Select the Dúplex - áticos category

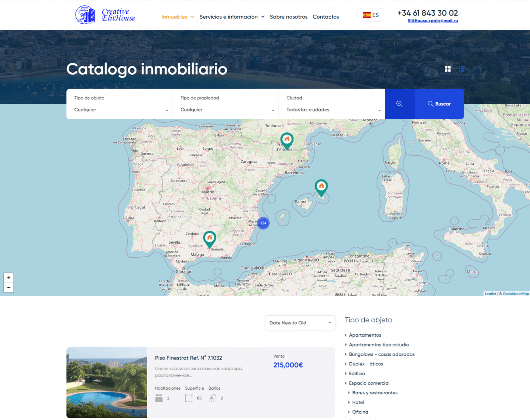(x=366, y=364)
